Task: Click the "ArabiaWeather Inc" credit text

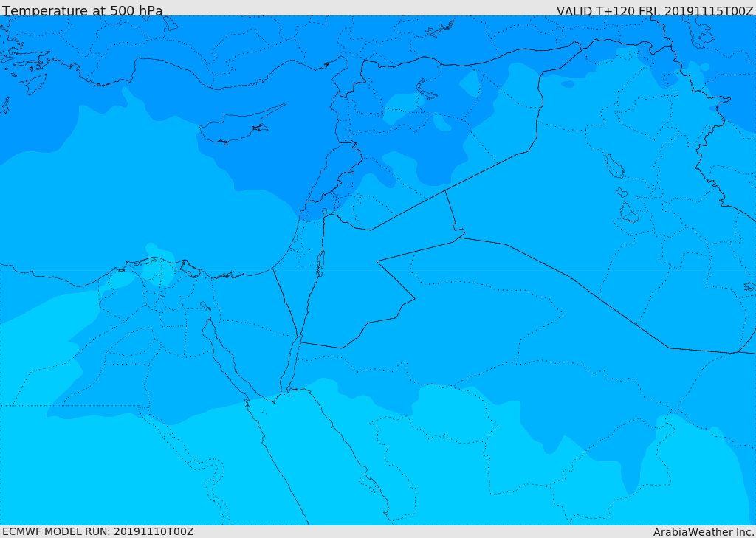Action: (x=704, y=532)
